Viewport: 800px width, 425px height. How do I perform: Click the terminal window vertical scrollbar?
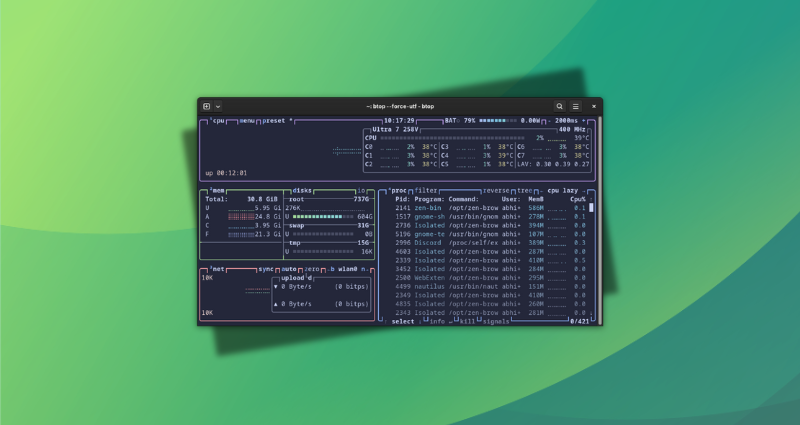pos(600,220)
